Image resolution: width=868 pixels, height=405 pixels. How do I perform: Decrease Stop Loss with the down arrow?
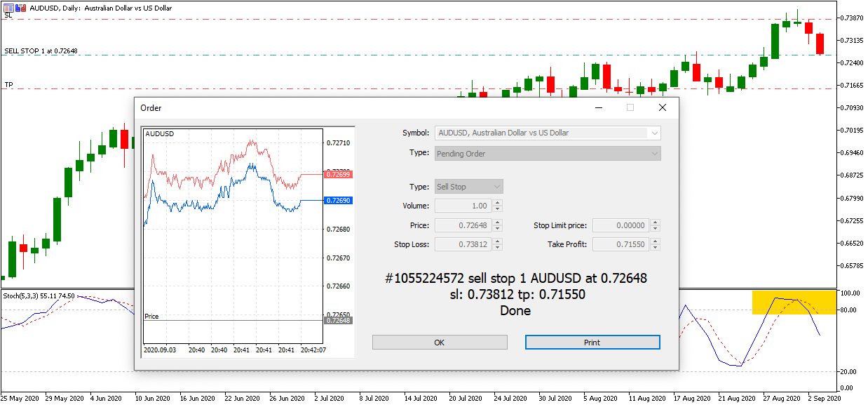tap(498, 248)
